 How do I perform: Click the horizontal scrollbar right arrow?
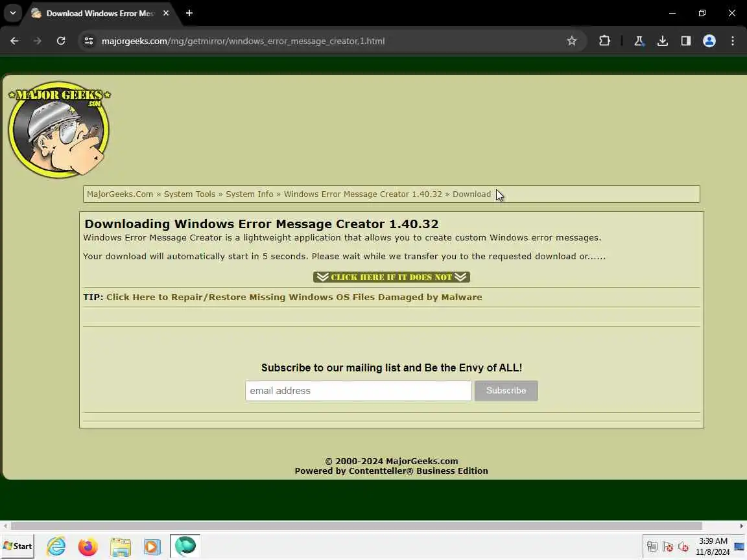pos(741,526)
